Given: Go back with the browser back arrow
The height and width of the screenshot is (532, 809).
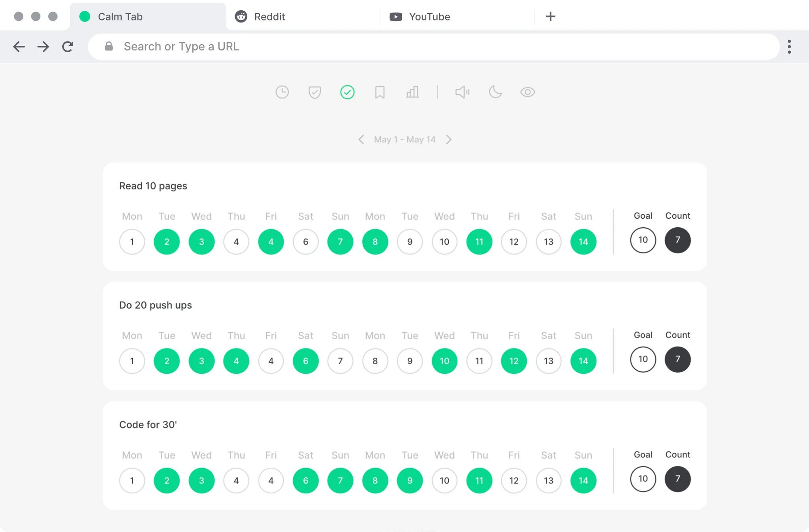Looking at the screenshot, I should click(19, 47).
